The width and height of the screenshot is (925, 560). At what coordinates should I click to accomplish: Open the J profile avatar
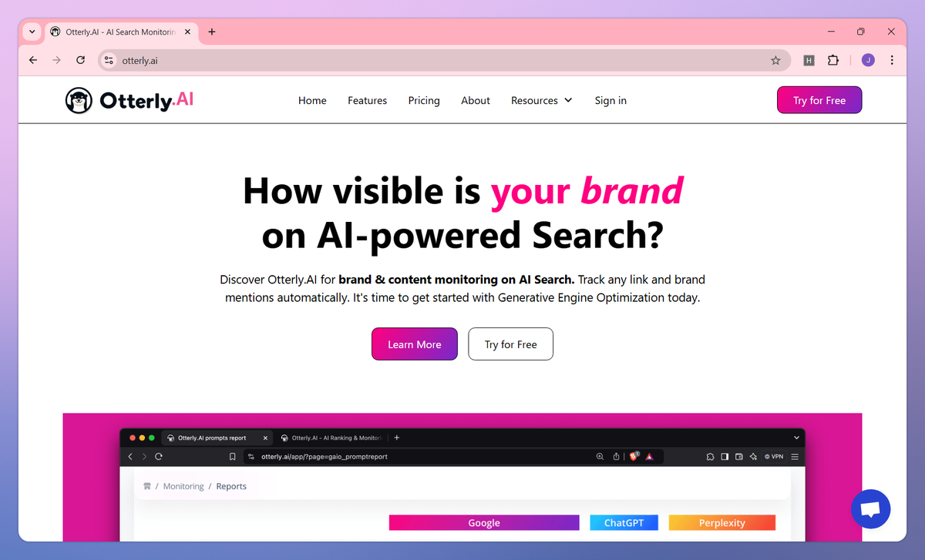tap(868, 60)
